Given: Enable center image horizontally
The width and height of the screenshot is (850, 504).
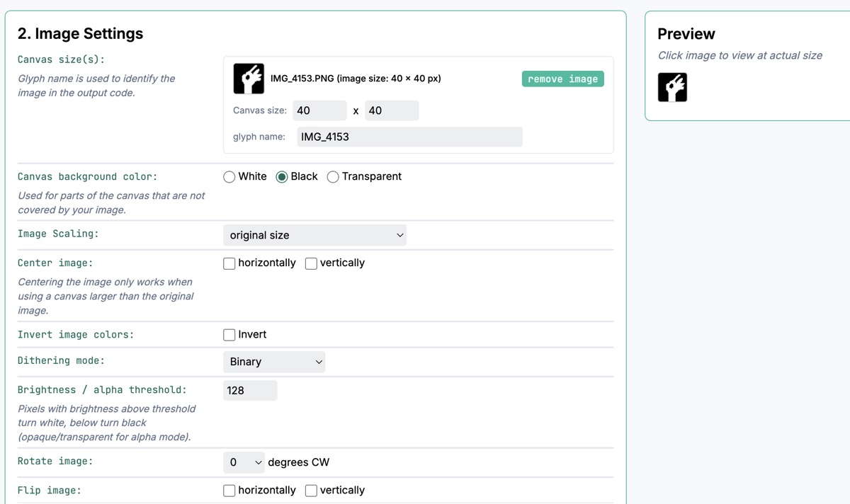Looking at the screenshot, I should click(x=229, y=263).
